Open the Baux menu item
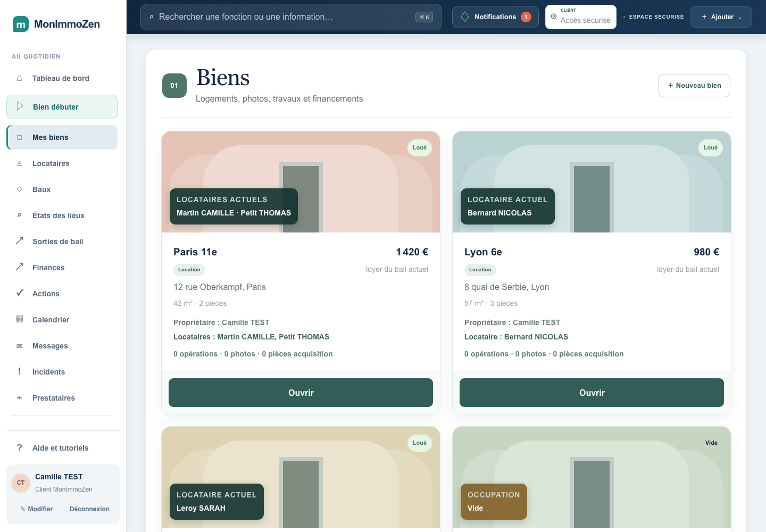The width and height of the screenshot is (766, 532). pos(62,189)
